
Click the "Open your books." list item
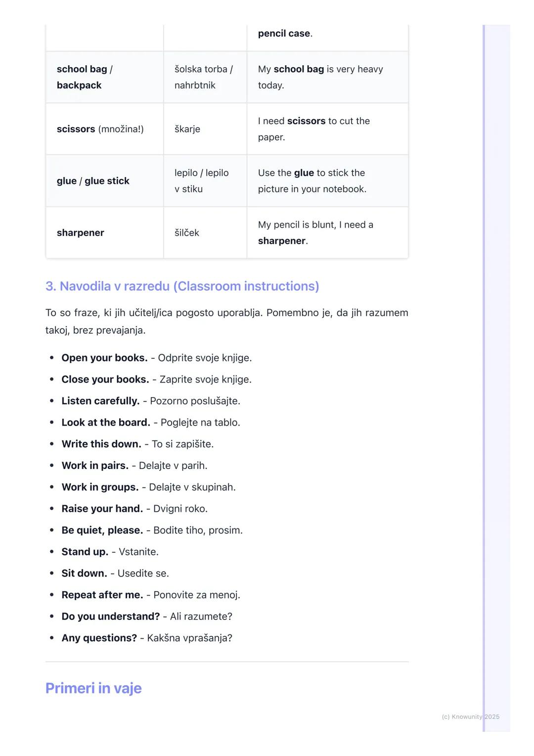tap(156, 358)
